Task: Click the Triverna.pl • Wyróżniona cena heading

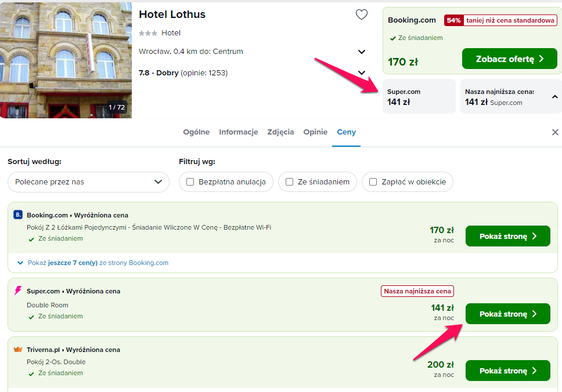Action: 73,350
